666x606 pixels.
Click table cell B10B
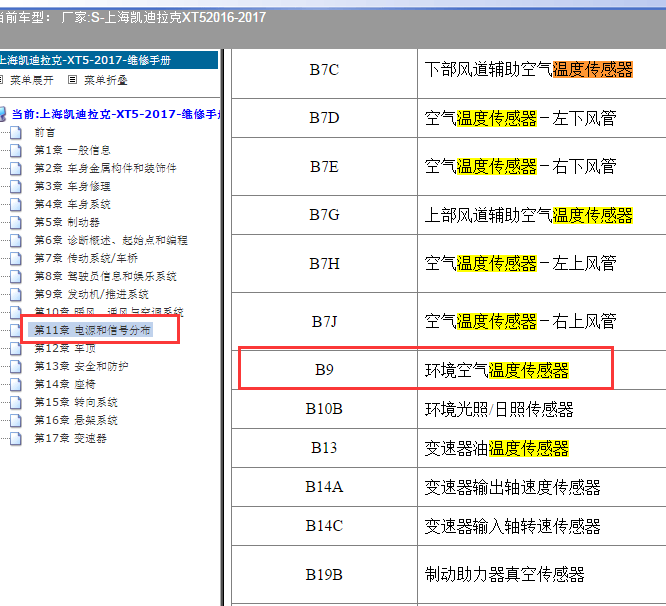coord(325,409)
